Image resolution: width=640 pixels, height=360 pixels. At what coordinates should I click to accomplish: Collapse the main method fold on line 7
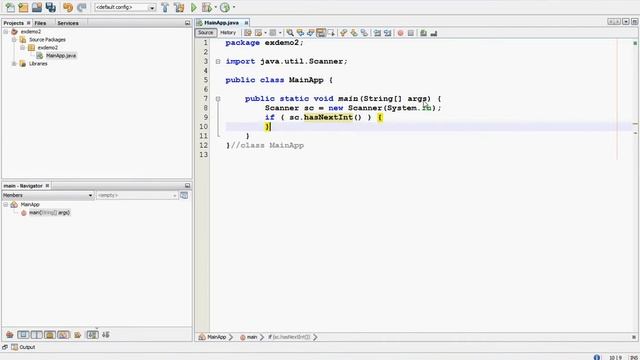[x=218, y=99]
